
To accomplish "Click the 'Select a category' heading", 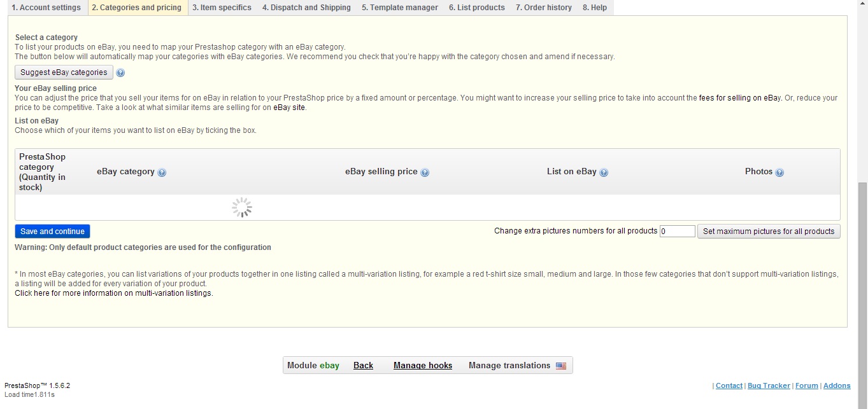I will [46, 38].
